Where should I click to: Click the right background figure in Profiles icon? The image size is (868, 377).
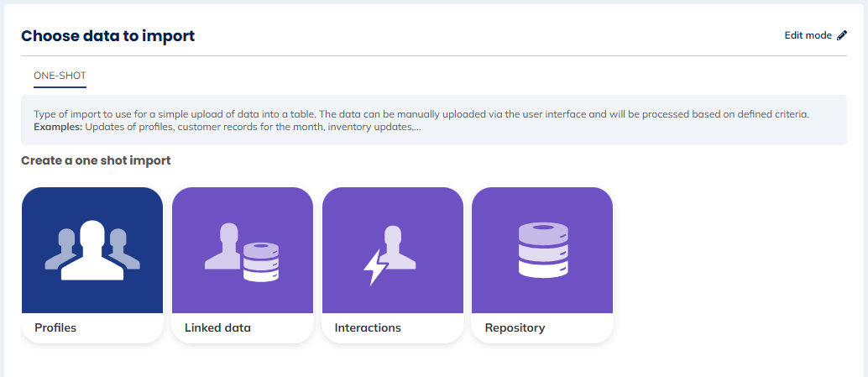(x=124, y=249)
